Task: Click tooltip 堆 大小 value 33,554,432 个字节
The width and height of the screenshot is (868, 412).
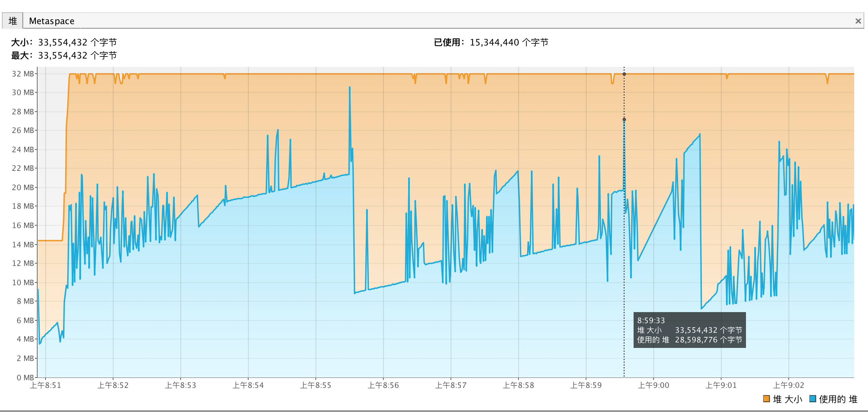Action: click(708, 330)
